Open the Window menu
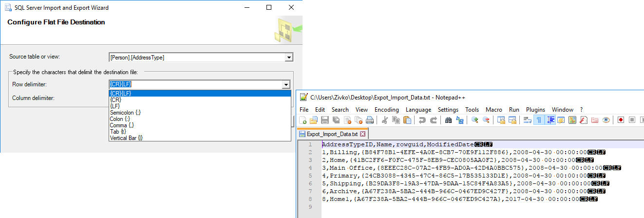Viewport: 644px width, 218px height. coord(563,110)
